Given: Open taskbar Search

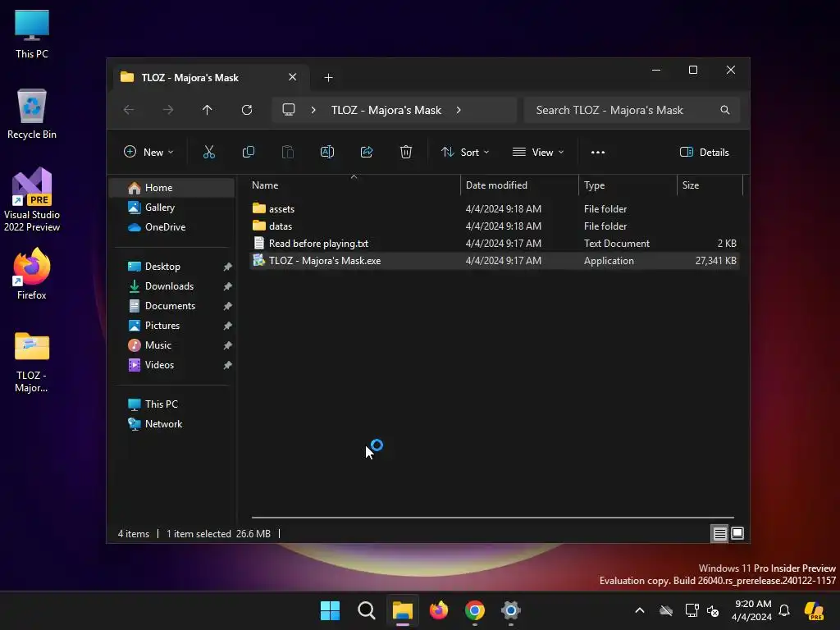Looking at the screenshot, I should (367, 610).
